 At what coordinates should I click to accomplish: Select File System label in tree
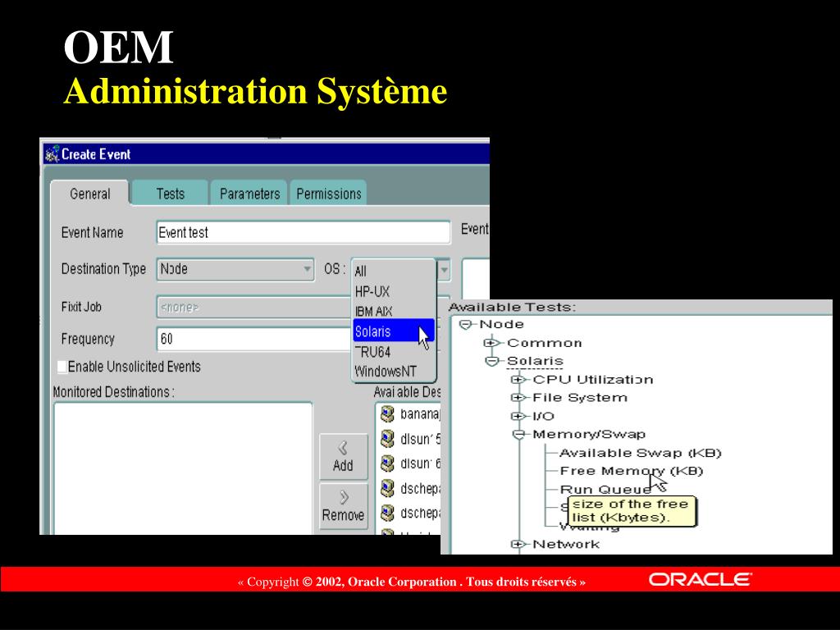tap(580, 398)
